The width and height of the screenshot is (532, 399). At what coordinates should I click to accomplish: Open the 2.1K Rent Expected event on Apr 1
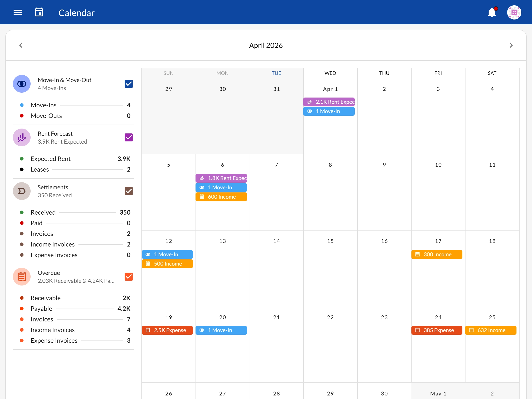tap(329, 102)
